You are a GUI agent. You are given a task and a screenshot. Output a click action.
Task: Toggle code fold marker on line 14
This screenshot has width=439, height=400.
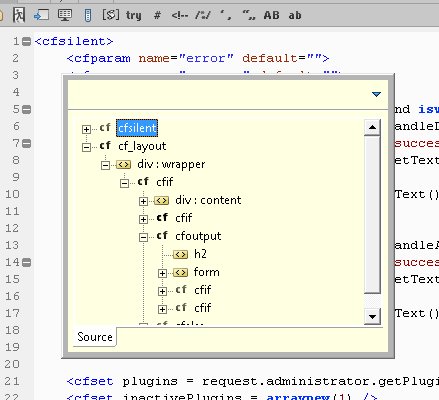pos(26,263)
